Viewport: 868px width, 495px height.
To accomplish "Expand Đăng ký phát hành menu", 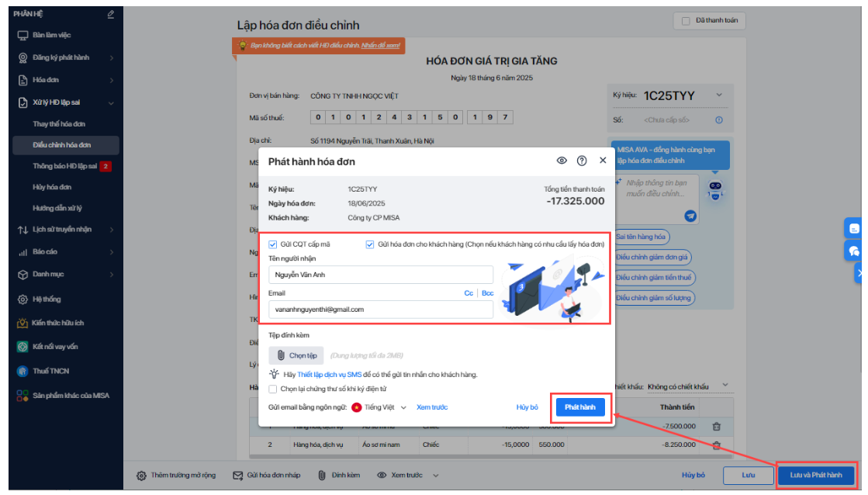I will pyautogui.click(x=65, y=57).
